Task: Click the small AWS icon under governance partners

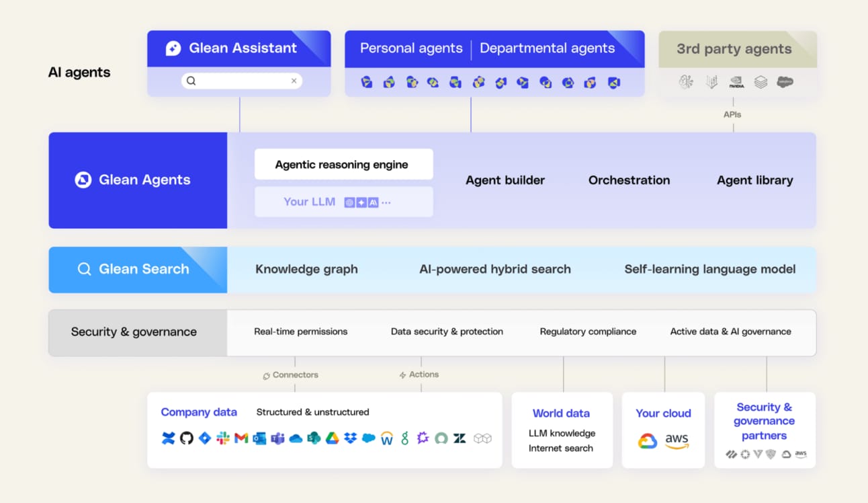Action: click(801, 455)
